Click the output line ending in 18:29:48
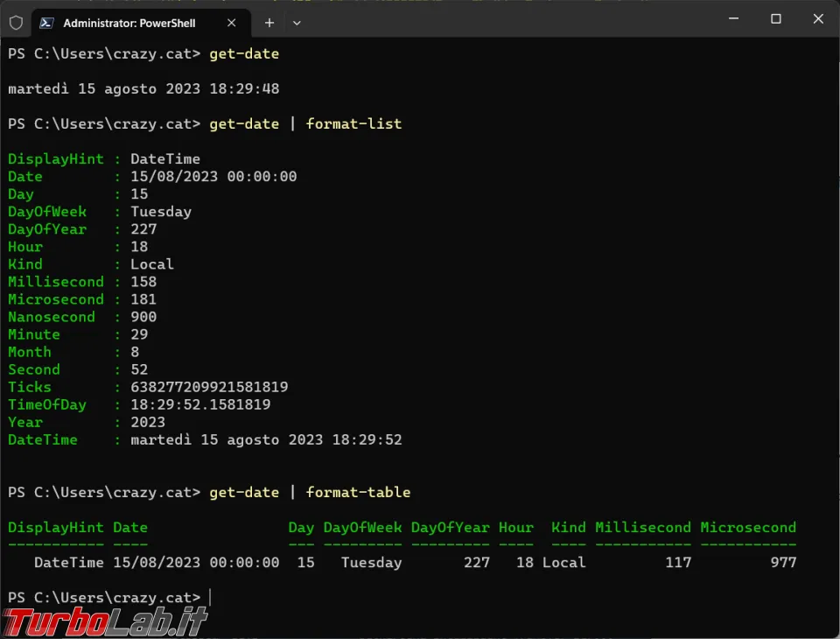The height and width of the screenshot is (639, 840). [143, 88]
